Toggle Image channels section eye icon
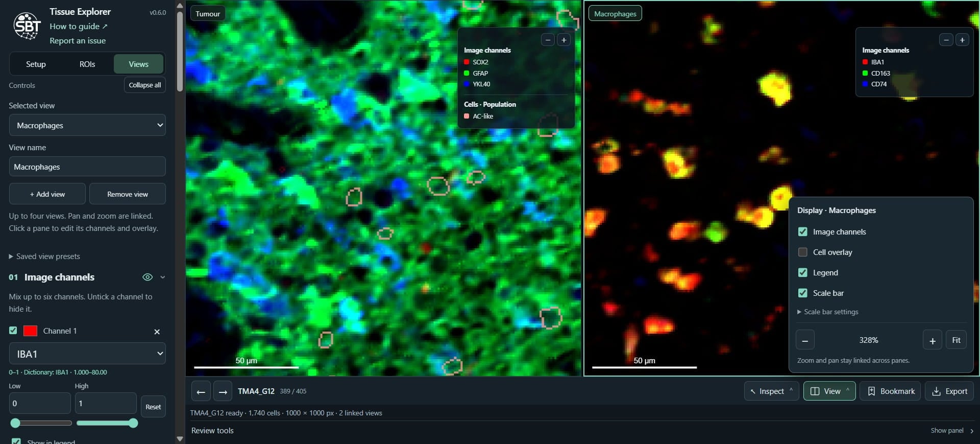The width and height of the screenshot is (980, 444). click(148, 277)
